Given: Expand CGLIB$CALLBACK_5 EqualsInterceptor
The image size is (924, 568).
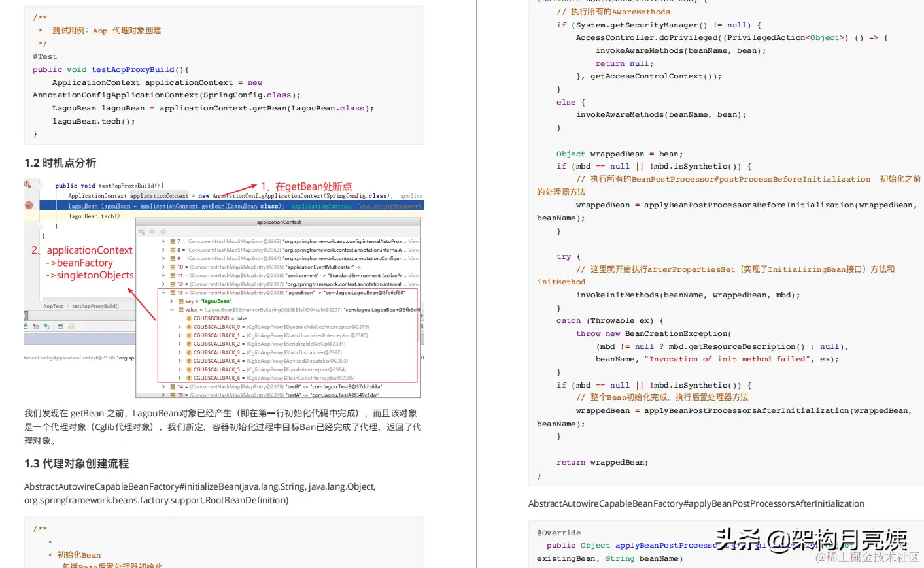Looking at the screenshot, I should point(180,369).
